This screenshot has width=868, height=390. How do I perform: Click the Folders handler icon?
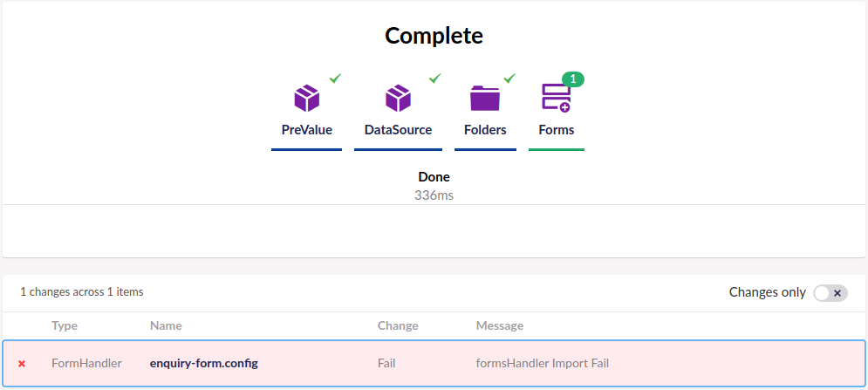coord(485,98)
